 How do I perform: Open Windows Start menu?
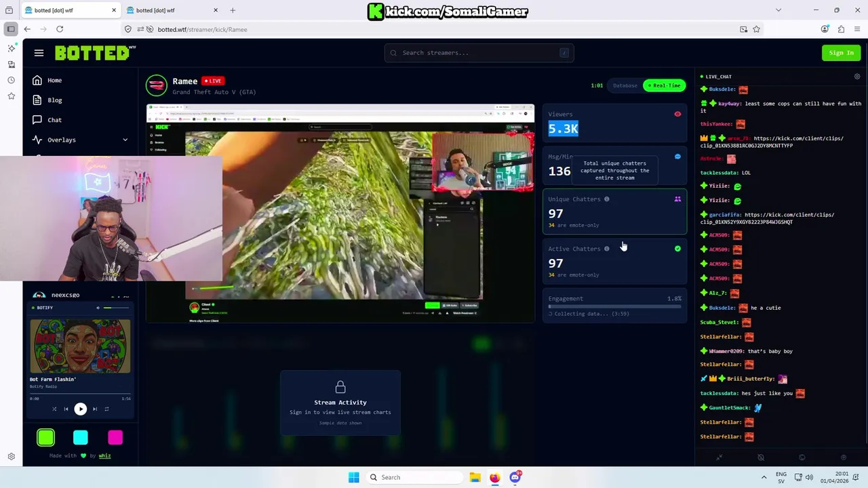tap(354, 477)
